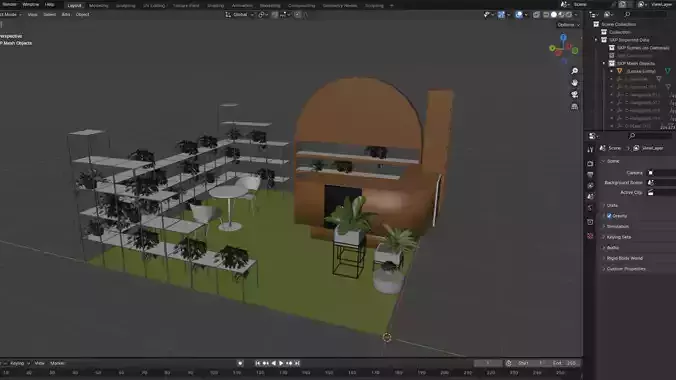Play the timeline animation
The height and width of the screenshot is (380, 676).
[x=281, y=364]
